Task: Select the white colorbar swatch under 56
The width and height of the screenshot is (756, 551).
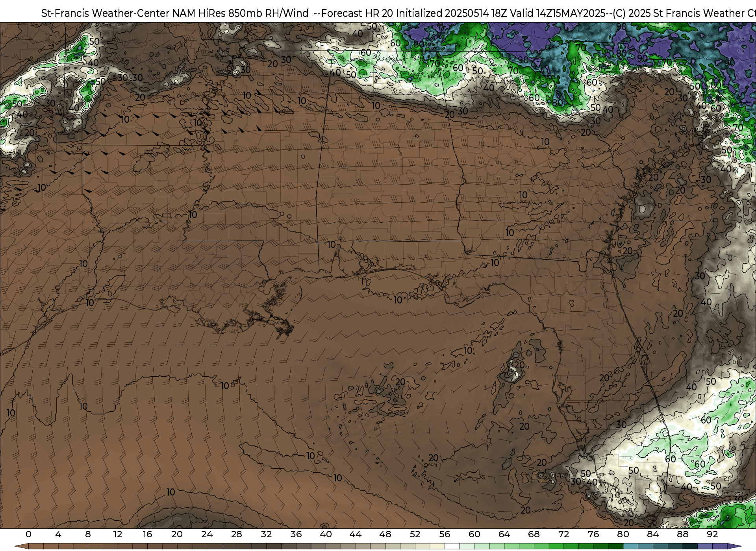Action: [x=452, y=546]
